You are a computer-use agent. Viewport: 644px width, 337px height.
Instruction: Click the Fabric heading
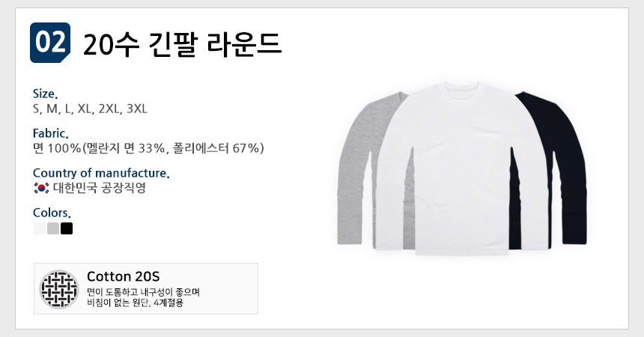tap(50, 133)
